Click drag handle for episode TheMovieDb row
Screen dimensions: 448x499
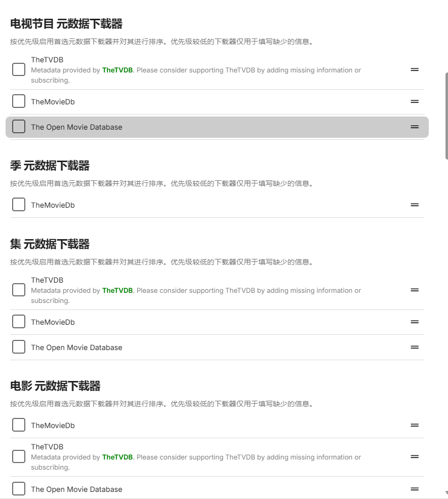coord(415,322)
